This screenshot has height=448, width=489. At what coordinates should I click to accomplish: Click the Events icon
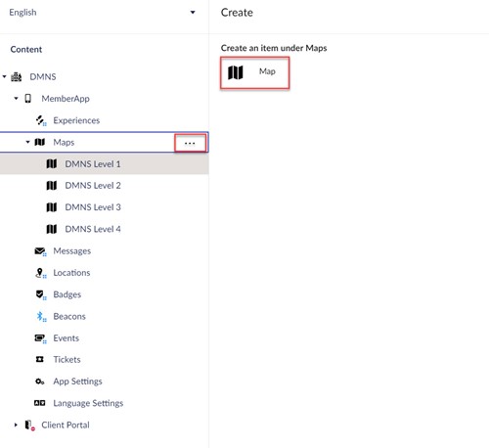click(x=40, y=338)
